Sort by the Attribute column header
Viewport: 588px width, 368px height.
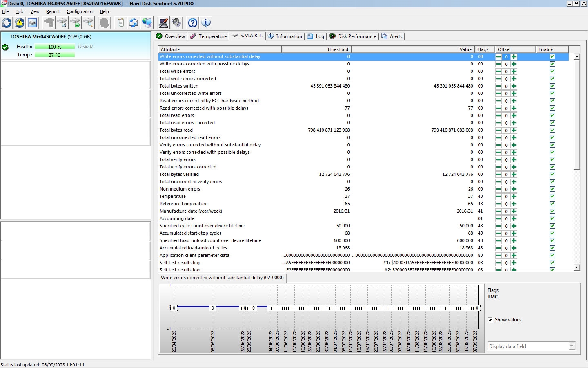220,49
